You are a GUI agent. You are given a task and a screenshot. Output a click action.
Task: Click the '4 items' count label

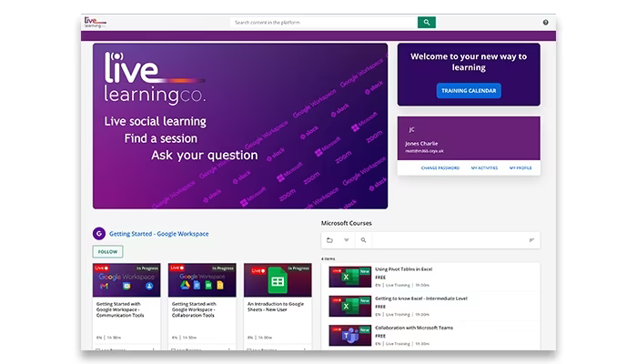329,258
